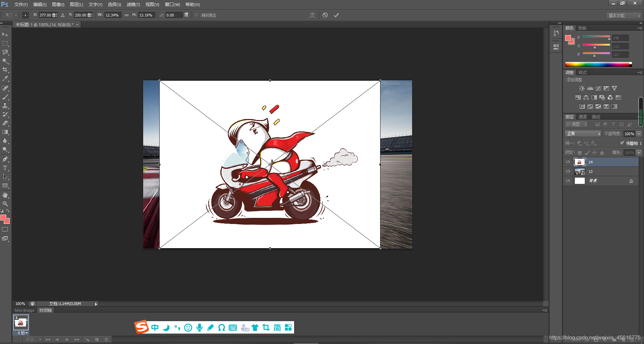644x344 pixels.
Task: Click the R red channel slider
Action: click(x=596, y=37)
